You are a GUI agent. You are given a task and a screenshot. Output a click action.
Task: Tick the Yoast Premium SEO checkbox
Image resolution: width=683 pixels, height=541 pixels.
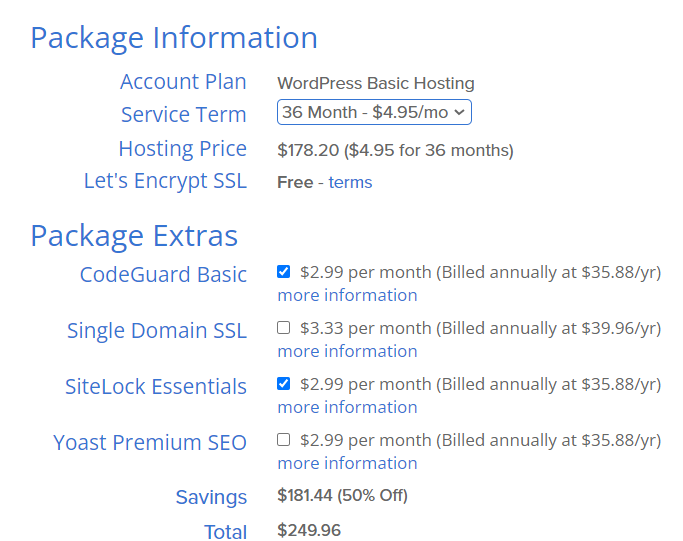[x=284, y=439]
